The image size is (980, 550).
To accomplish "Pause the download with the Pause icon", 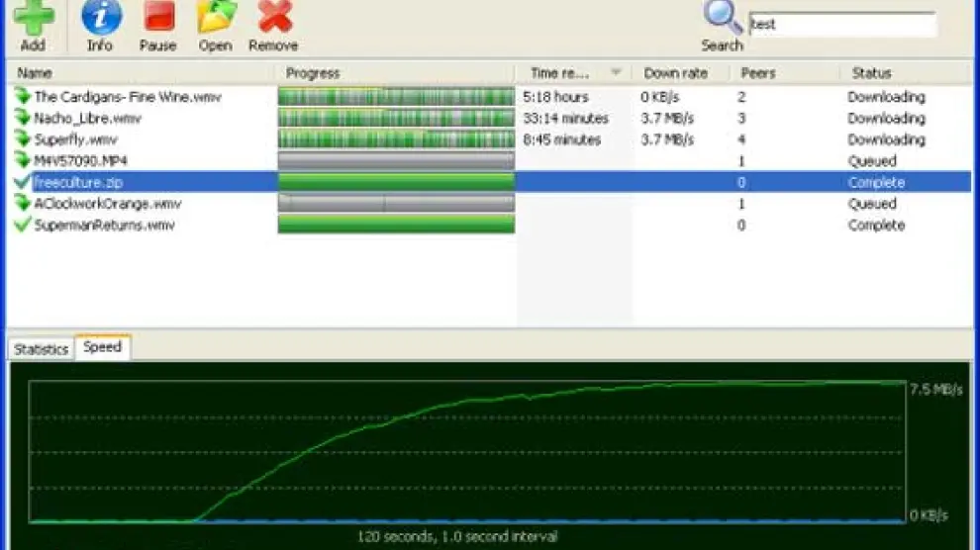I will [158, 18].
